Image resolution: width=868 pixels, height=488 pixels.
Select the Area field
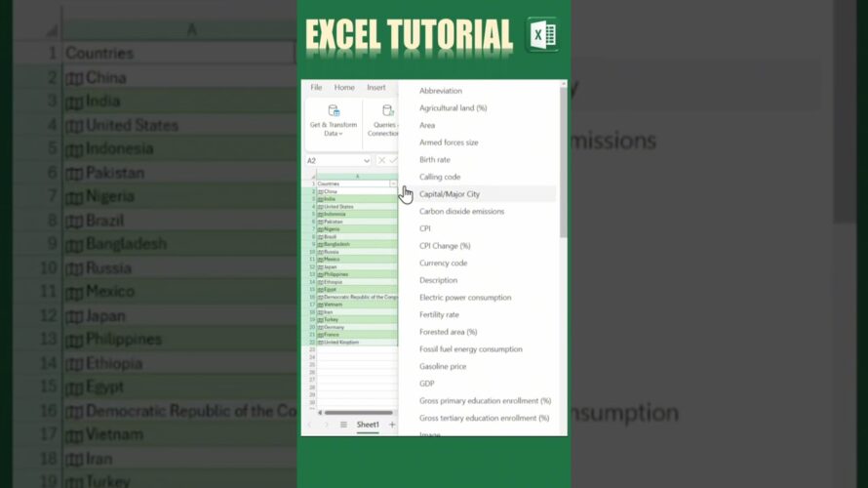[x=427, y=125]
